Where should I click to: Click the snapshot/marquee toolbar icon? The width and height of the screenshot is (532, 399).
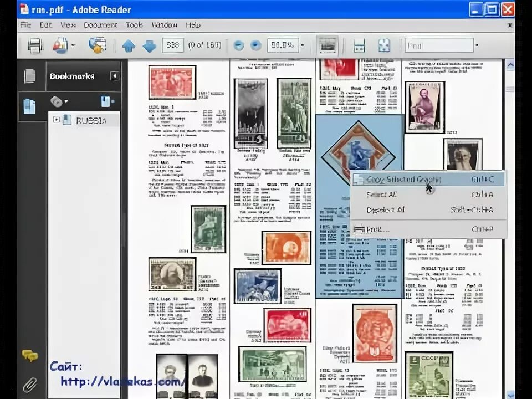tap(328, 45)
